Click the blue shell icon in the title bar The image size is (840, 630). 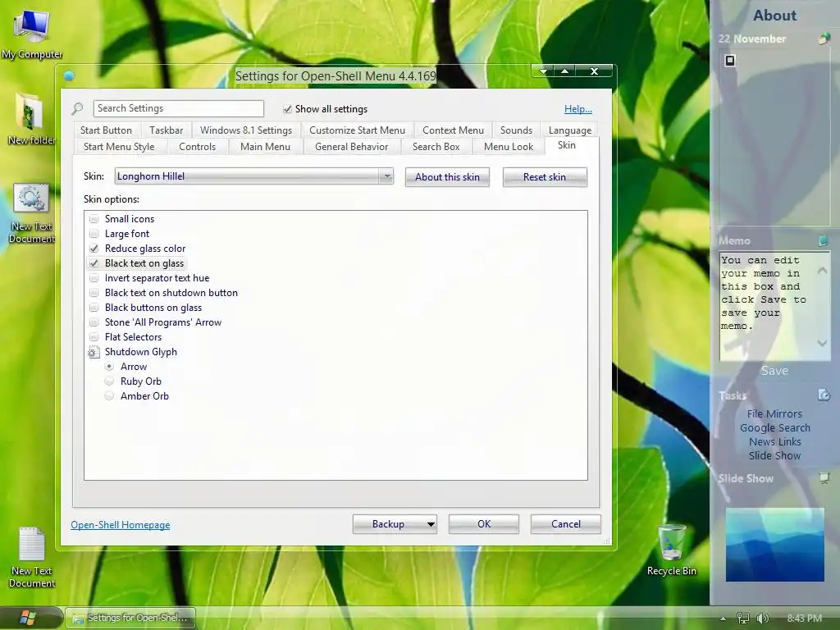point(69,75)
